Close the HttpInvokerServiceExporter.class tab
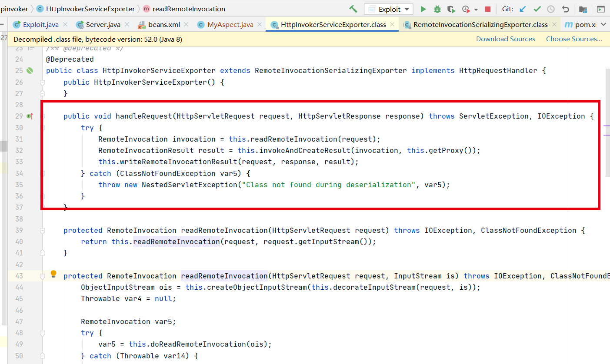610x364 pixels. pos(393,24)
